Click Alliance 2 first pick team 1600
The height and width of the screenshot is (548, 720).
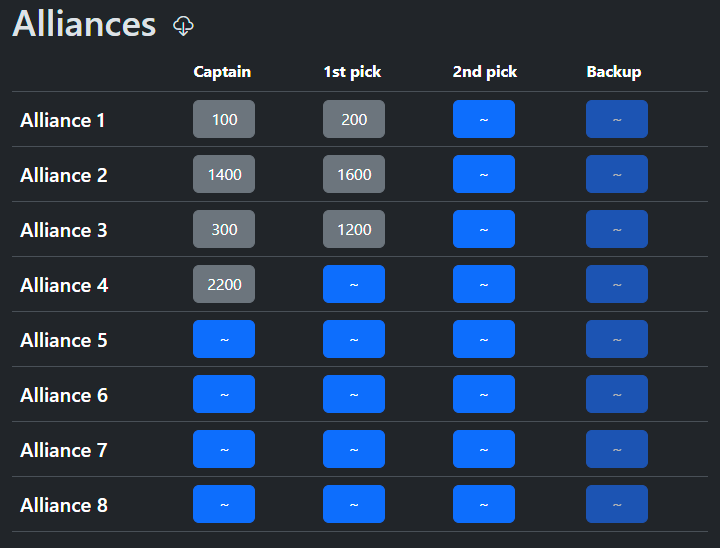point(354,174)
